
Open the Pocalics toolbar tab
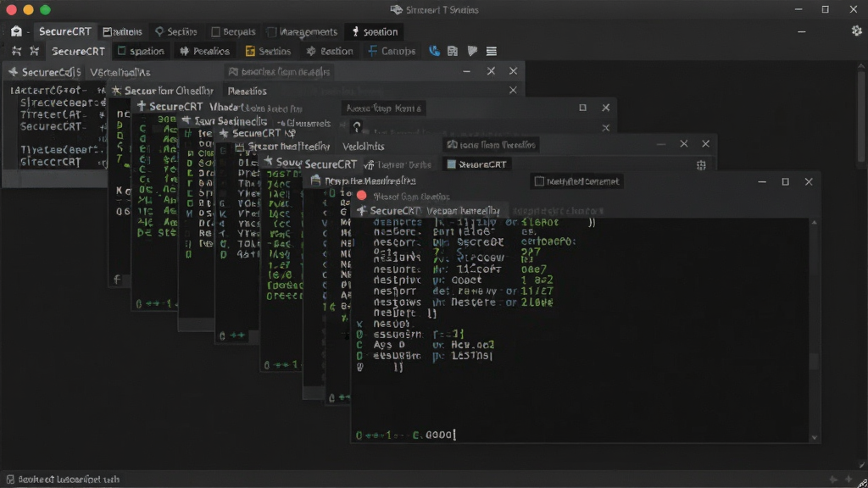point(205,51)
